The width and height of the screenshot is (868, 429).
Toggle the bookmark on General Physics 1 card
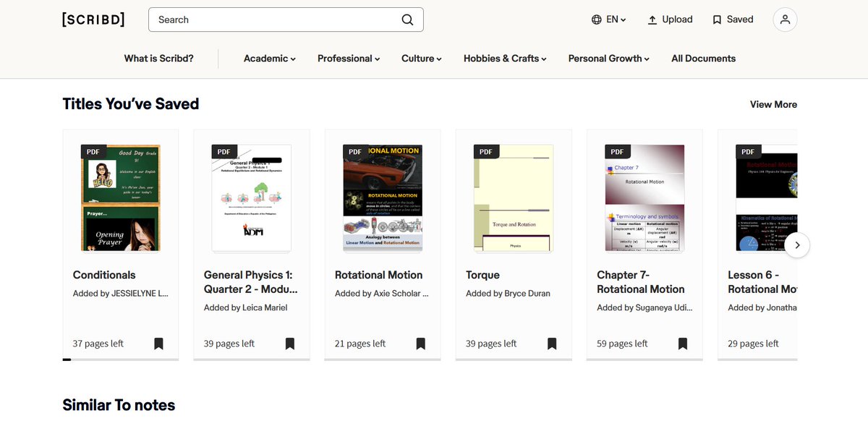[289, 344]
